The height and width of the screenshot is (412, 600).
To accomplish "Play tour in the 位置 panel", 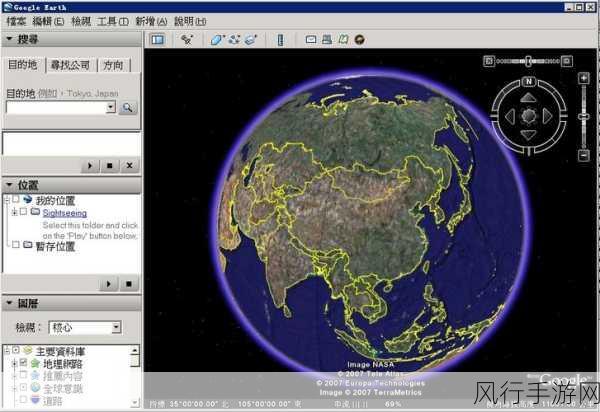I will point(109,284).
